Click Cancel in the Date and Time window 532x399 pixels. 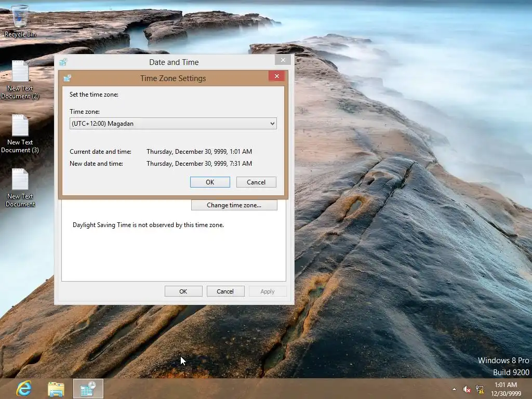(x=225, y=291)
